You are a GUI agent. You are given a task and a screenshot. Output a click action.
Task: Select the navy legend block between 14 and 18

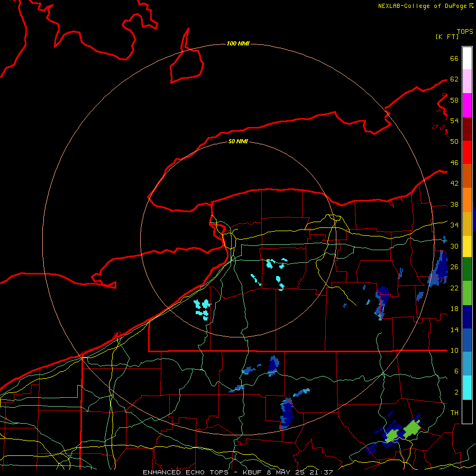pyautogui.click(x=467, y=317)
